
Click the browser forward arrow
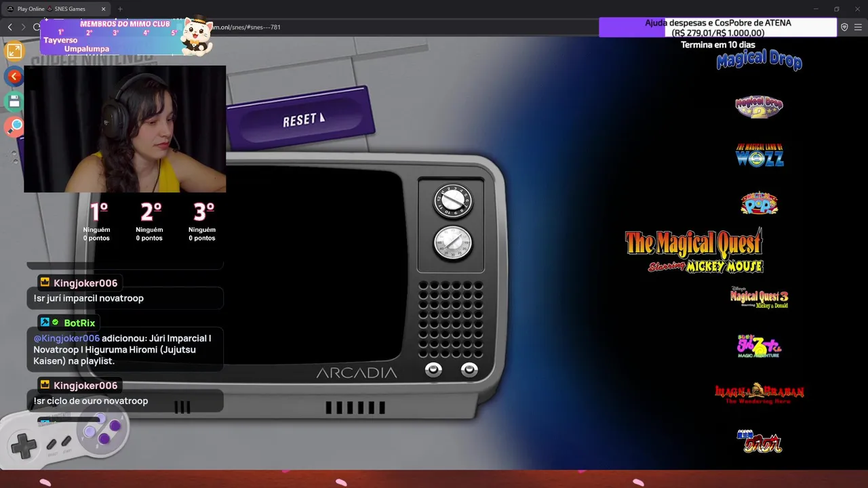[x=23, y=27]
